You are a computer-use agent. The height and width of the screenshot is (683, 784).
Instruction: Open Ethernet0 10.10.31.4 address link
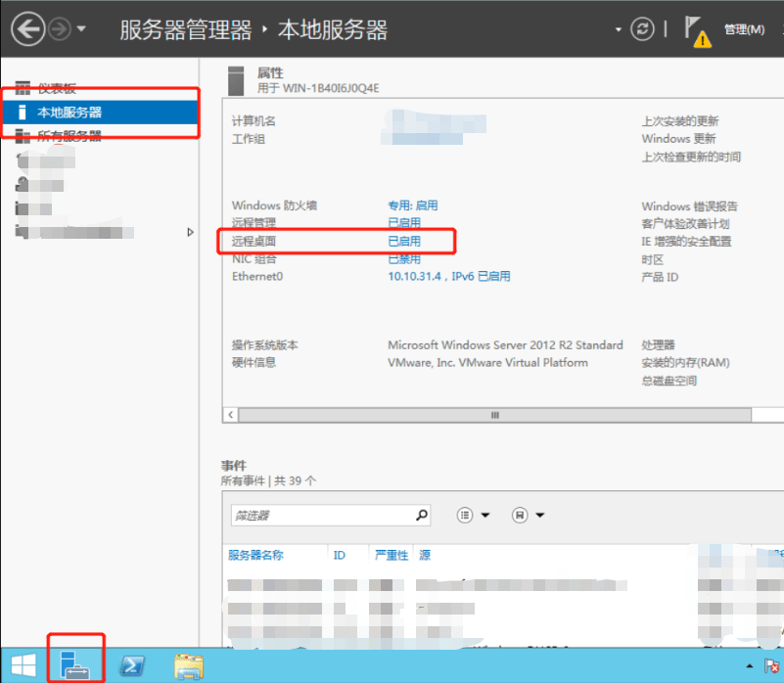pyautogui.click(x=449, y=277)
